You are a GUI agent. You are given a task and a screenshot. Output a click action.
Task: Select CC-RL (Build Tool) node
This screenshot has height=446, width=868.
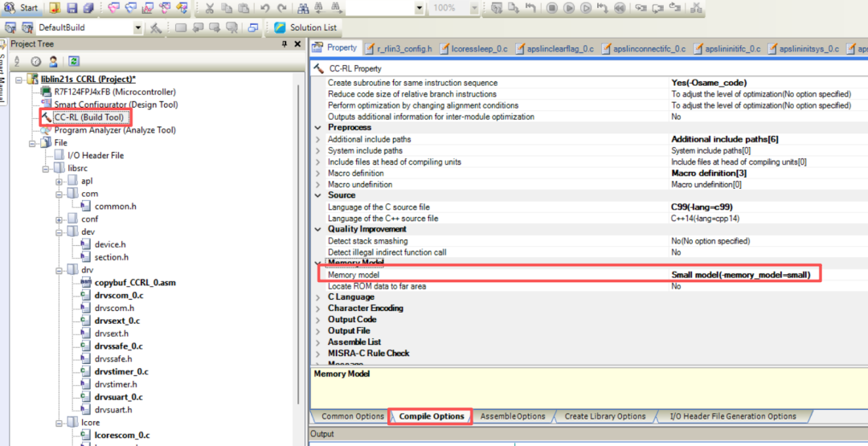coord(88,117)
